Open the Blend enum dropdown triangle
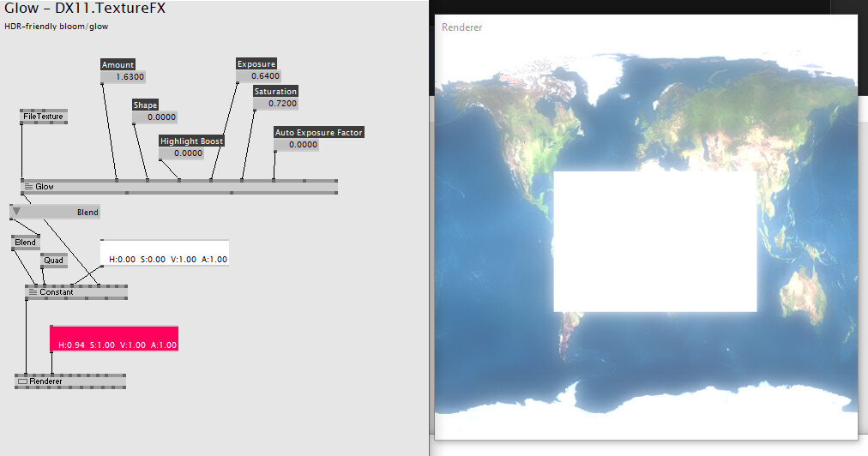Screen dimensions: 868x456 [x=16, y=212]
